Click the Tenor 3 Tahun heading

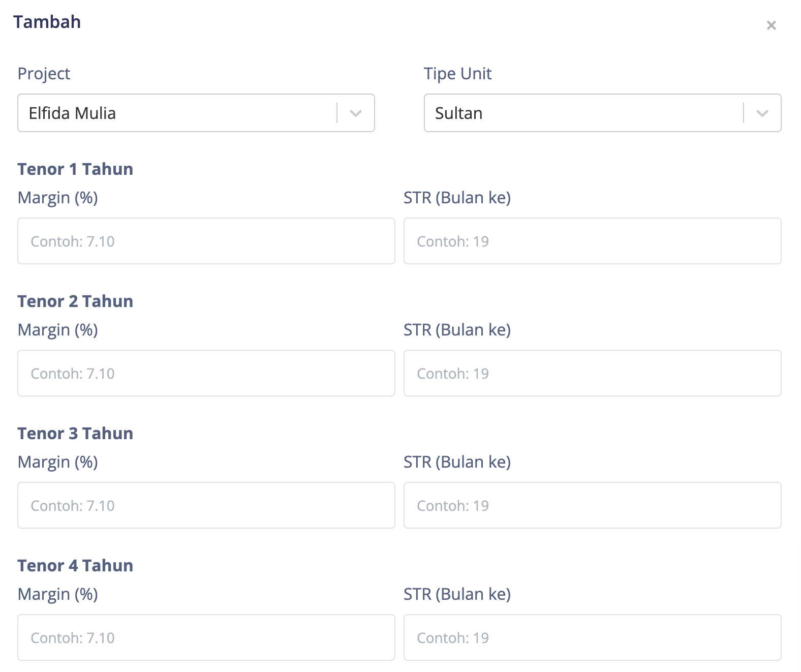click(75, 434)
